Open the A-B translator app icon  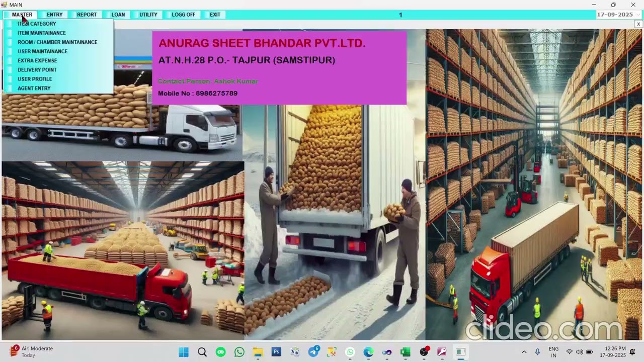point(295,352)
